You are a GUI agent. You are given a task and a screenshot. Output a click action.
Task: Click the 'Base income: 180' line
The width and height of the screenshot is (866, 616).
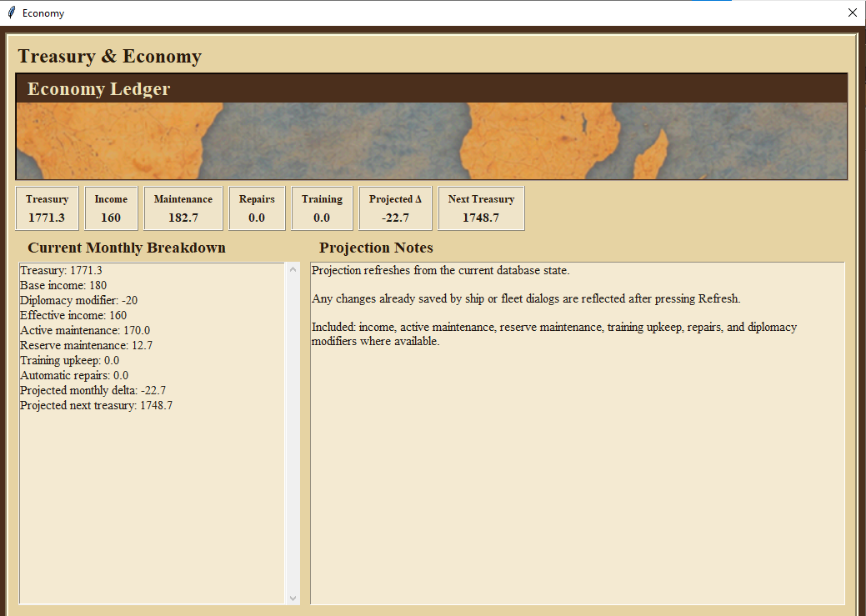click(x=63, y=285)
